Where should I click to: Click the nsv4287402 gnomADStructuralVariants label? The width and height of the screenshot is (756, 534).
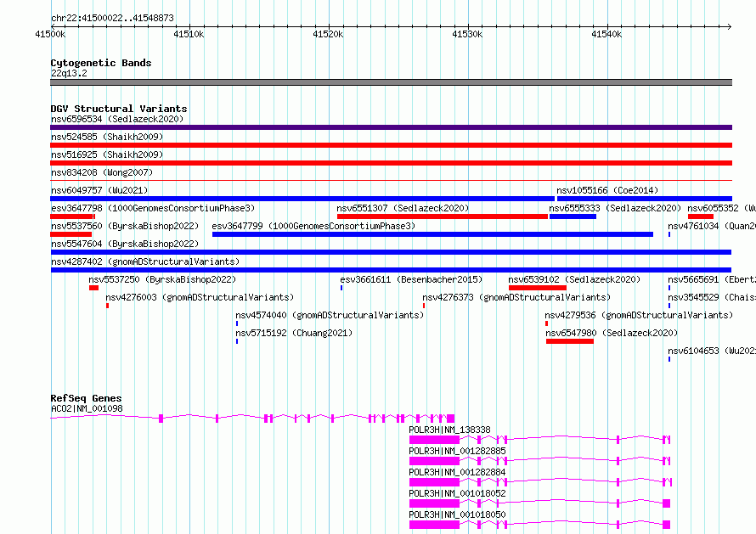click(144, 261)
